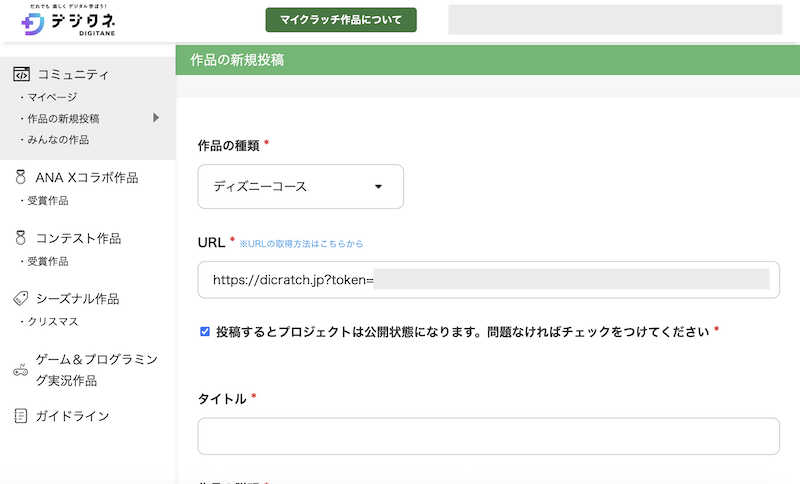Click the seasonal works tag icon
Viewport: 800px width, 484px height.
[21, 299]
